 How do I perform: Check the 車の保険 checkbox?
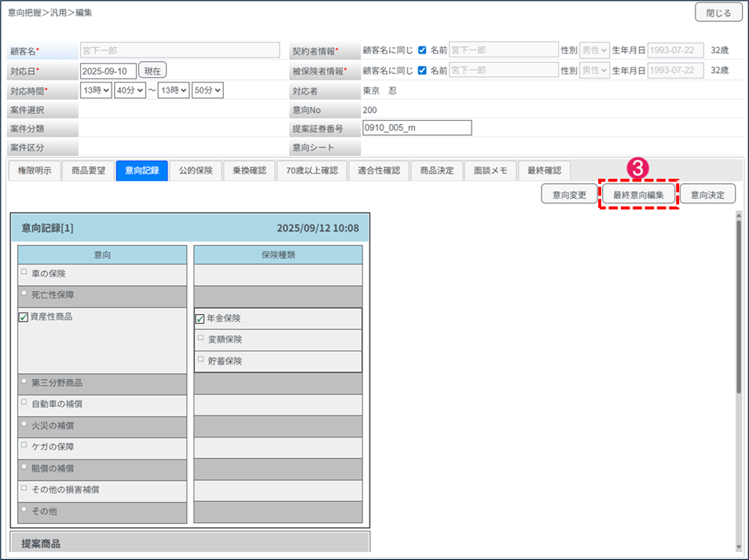click(x=24, y=273)
